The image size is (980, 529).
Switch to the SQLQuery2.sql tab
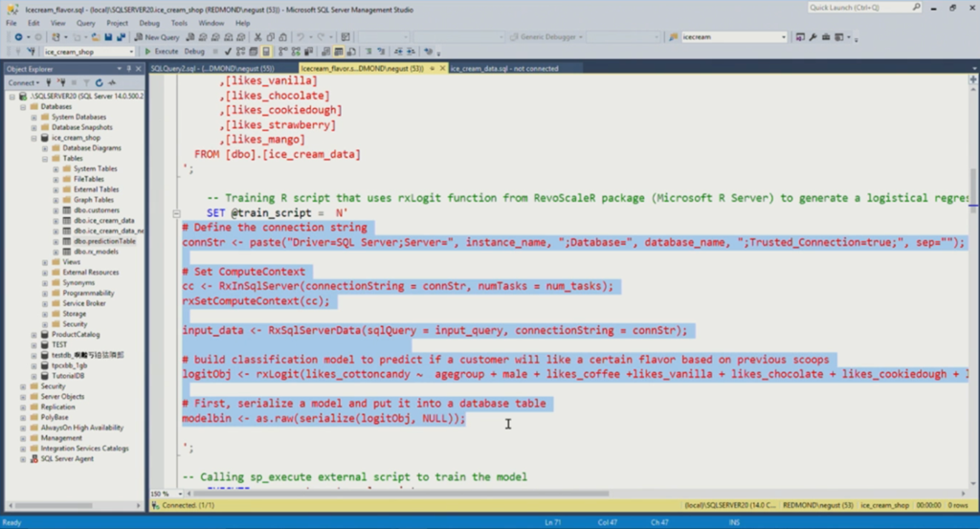212,68
